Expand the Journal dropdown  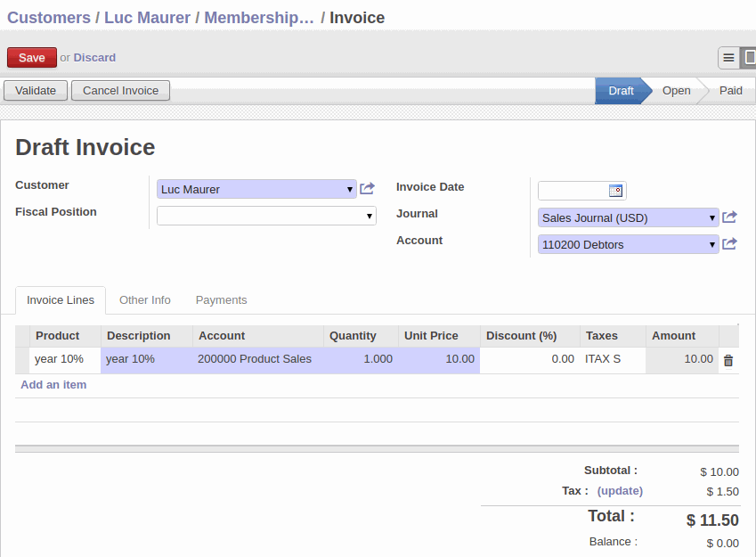(x=712, y=217)
